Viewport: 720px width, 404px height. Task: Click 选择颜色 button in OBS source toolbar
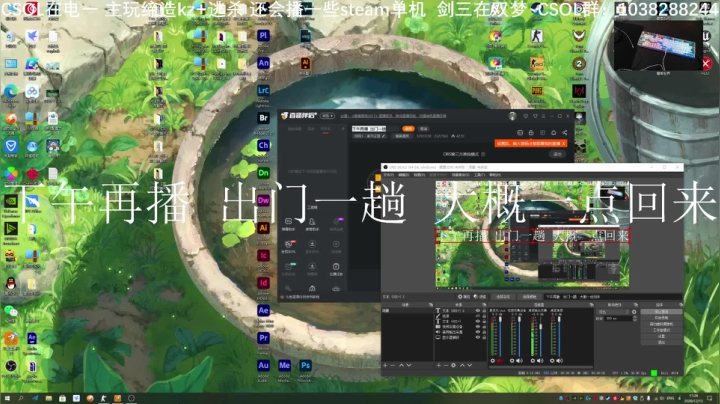click(x=529, y=297)
